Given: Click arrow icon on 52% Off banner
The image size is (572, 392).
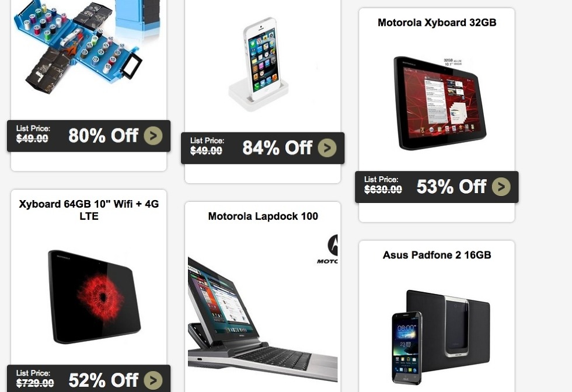Looking at the screenshot, I should click(153, 380).
